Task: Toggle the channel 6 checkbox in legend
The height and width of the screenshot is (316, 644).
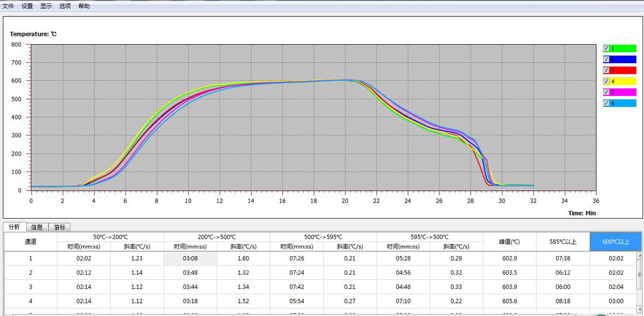Action: pos(606,103)
